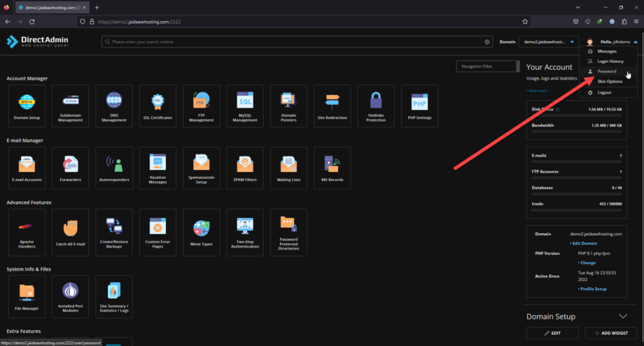644x346 pixels.
Task: Switch to the demo2.jaideawhosting.com browser tab
Action: (x=51, y=8)
